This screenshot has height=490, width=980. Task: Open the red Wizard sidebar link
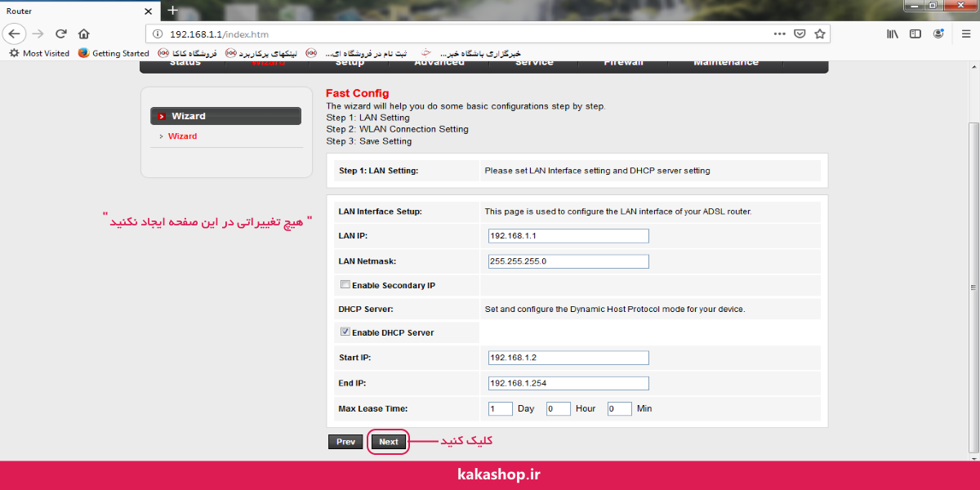[x=182, y=136]
